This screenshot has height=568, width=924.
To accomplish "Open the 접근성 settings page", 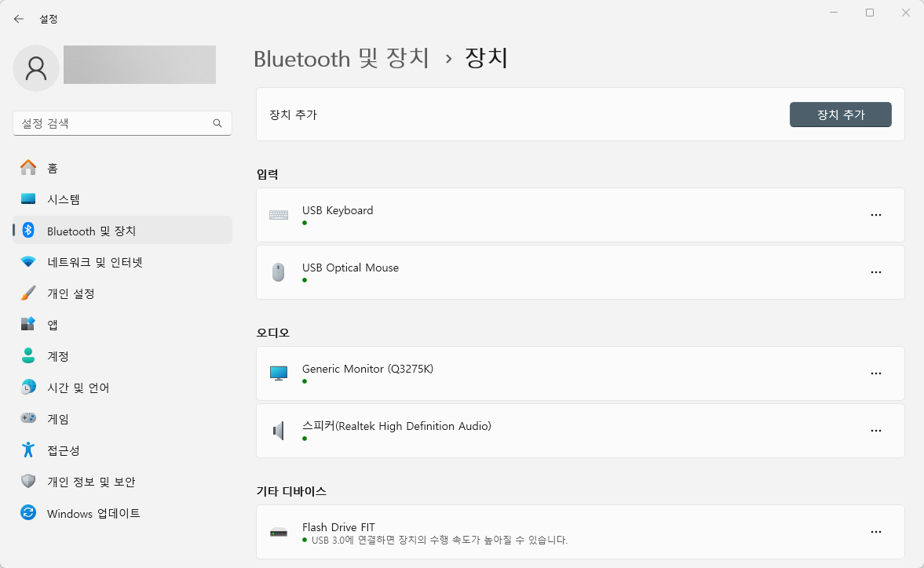I will [x=122, y=450].
